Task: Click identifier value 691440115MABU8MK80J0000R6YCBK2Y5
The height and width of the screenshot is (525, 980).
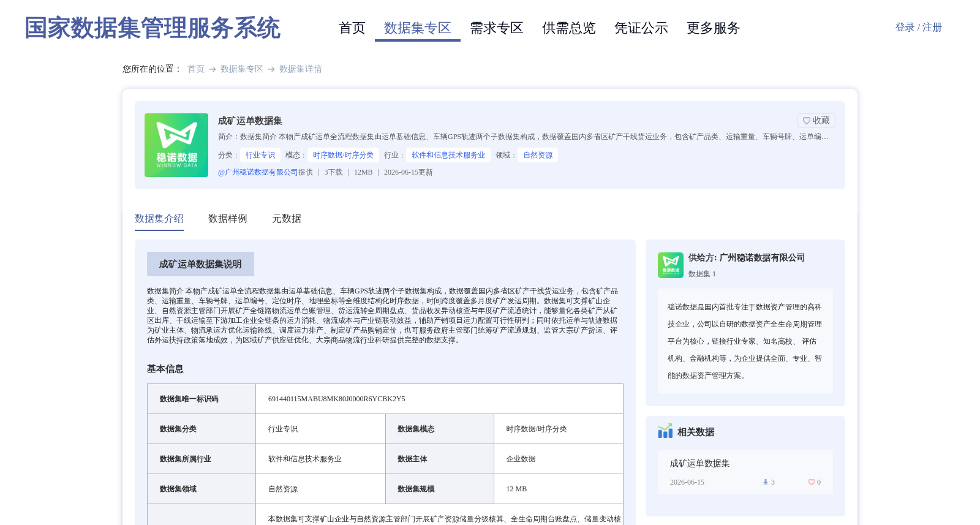Action: coord(337,399)
